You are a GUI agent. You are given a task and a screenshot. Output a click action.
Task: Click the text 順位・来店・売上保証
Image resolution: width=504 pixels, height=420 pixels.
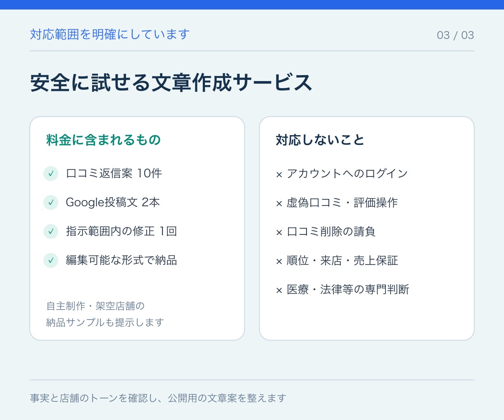tap(342, 260)
